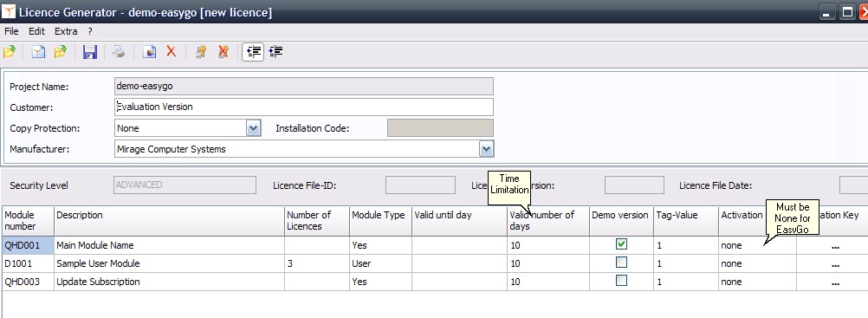This screenshot has height=318, width=868.
Task: Click the Licence File Date label
Action: (716, 185)
